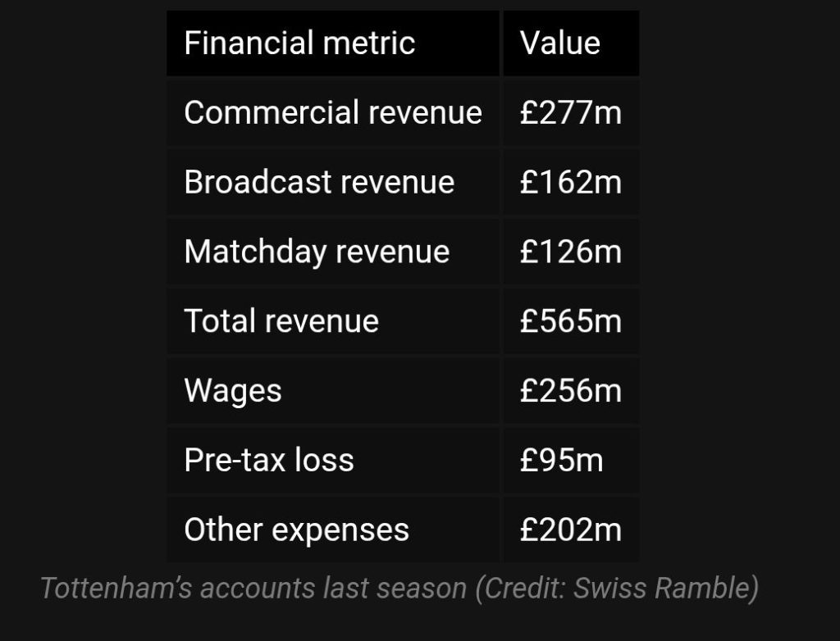Click the £162m broadcast revenue value
This screenshot has height=641, width=840.
point(571,182)
